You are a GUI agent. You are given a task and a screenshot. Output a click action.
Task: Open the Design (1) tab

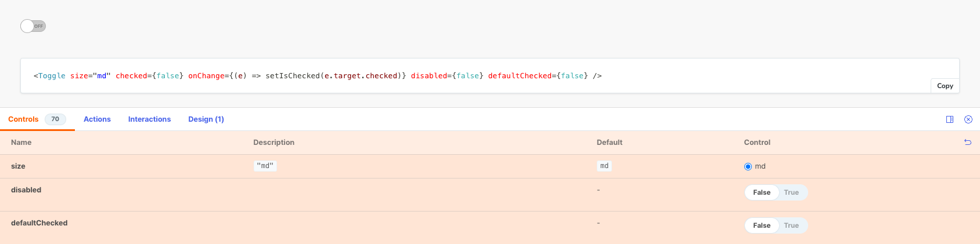pyautogui.click(x=206, y=119)
